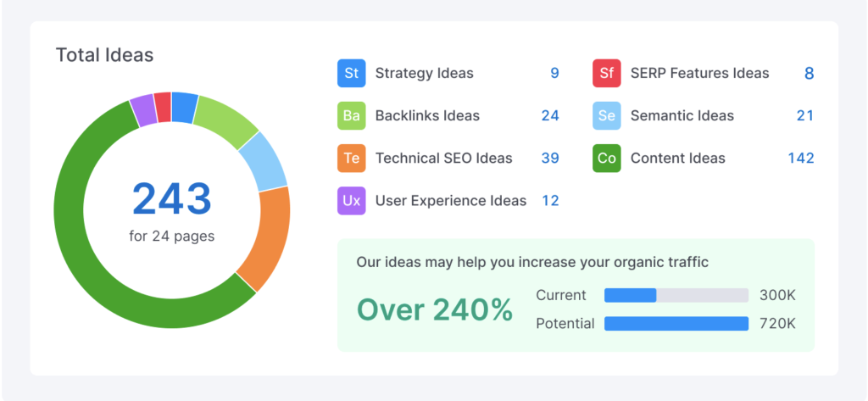Open the User Experience Ideas count 12

click(x=550, y=200)
